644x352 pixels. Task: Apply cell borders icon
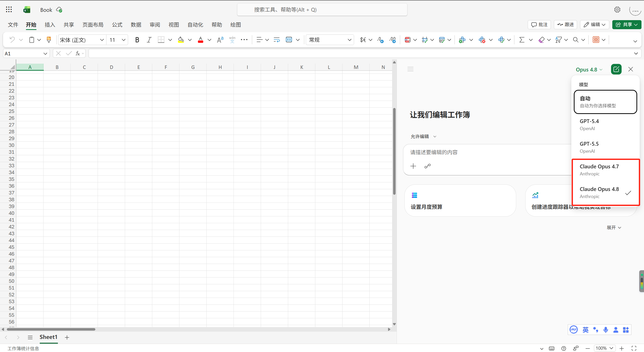pyautogui.click(x=161, y=40)
